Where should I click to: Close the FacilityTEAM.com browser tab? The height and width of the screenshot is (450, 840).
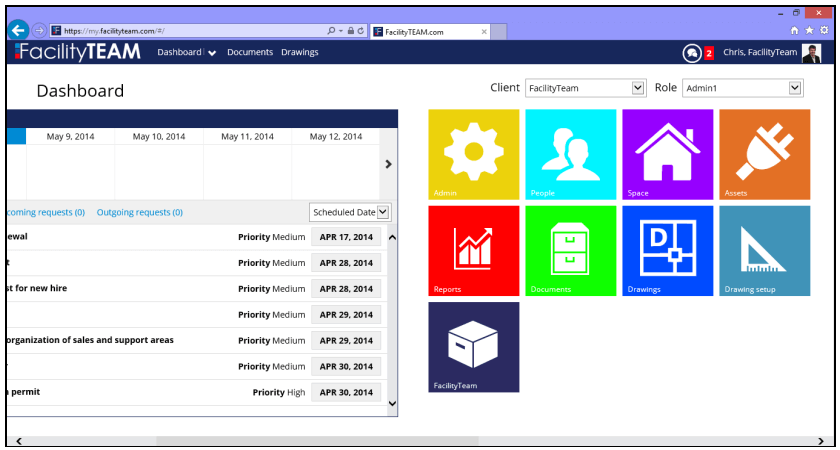tap(484, 32)
